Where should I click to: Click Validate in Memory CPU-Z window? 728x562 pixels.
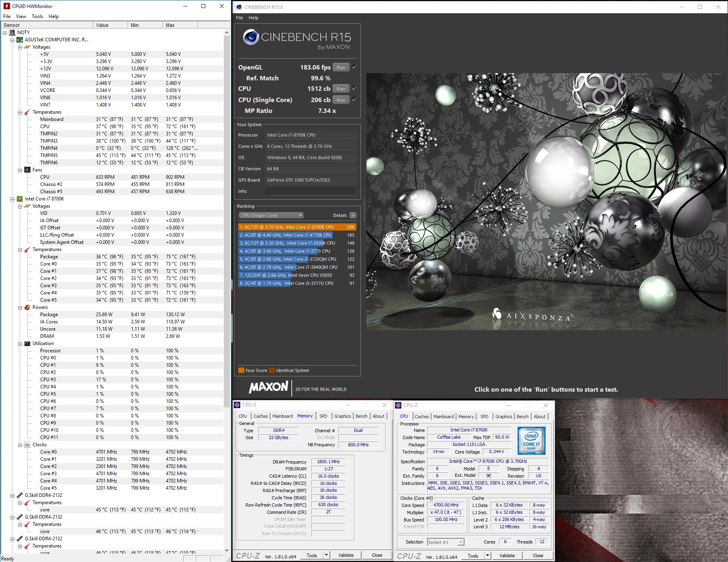point(346,555)
